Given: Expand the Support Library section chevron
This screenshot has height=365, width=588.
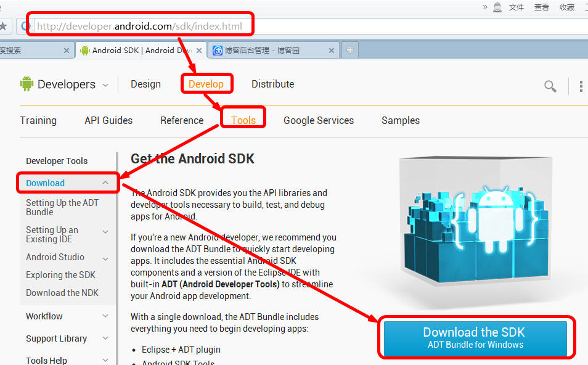Looking at the screenshot, I should 105,338.
